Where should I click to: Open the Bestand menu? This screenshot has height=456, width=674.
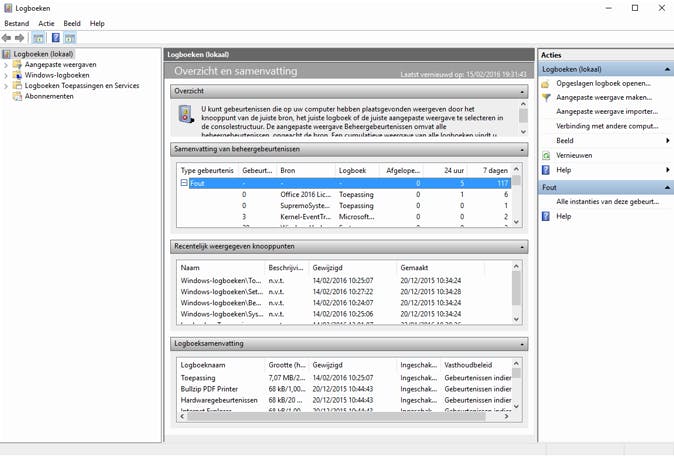16,23
